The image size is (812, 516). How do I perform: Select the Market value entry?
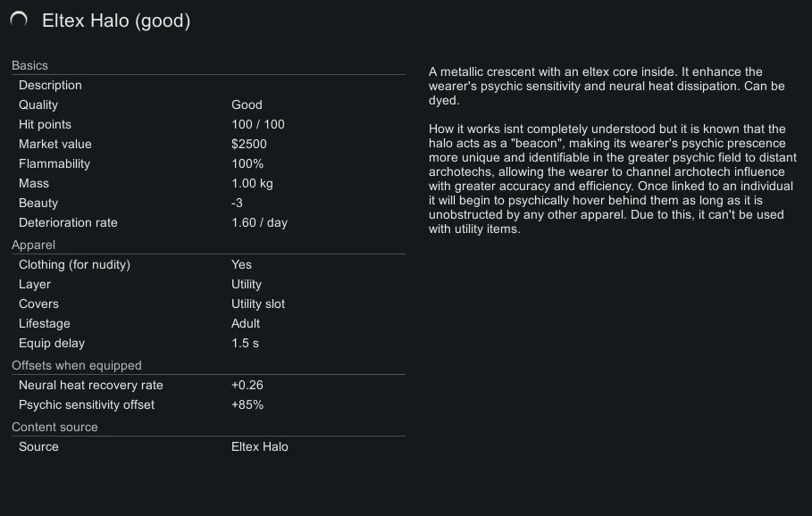point(208,144)
